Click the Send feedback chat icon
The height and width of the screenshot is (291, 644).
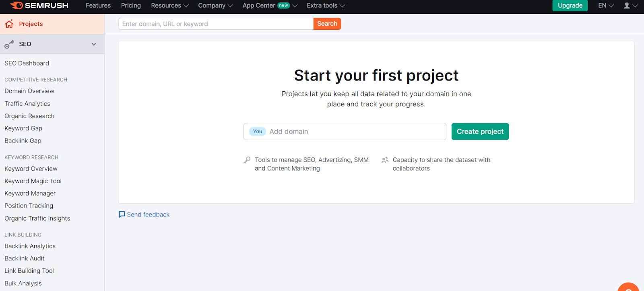coord(122,215)
